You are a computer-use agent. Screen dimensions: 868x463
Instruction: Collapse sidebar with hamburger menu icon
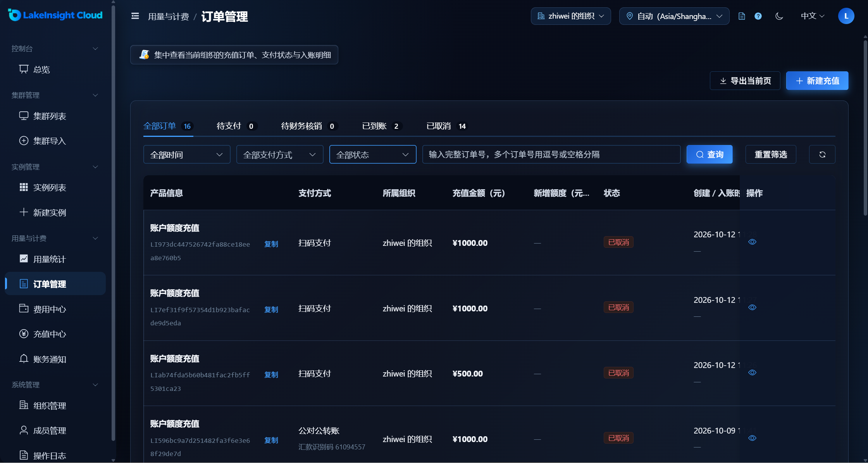tap(135, 16)
